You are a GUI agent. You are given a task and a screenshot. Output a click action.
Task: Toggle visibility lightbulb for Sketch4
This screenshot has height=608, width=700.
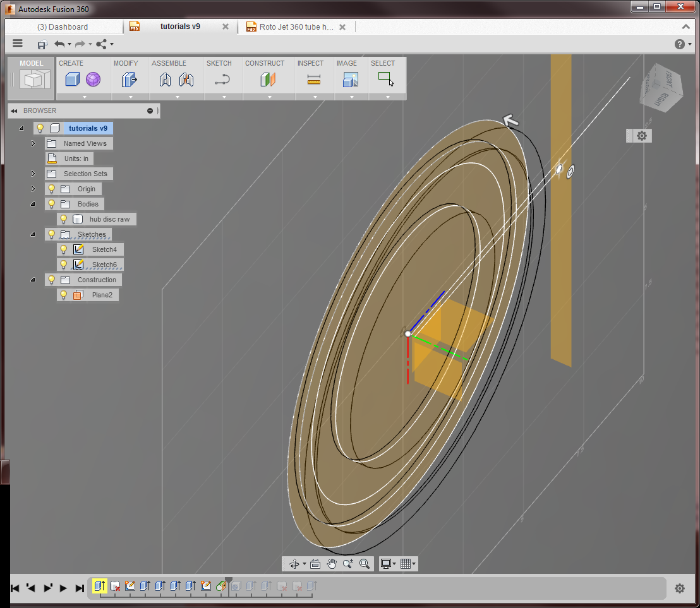(63, 249)
